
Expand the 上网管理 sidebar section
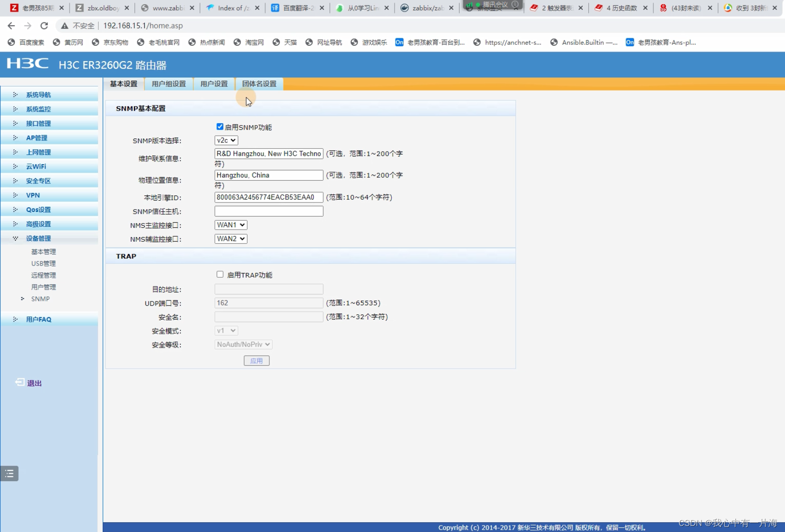[x=49, y=152]
